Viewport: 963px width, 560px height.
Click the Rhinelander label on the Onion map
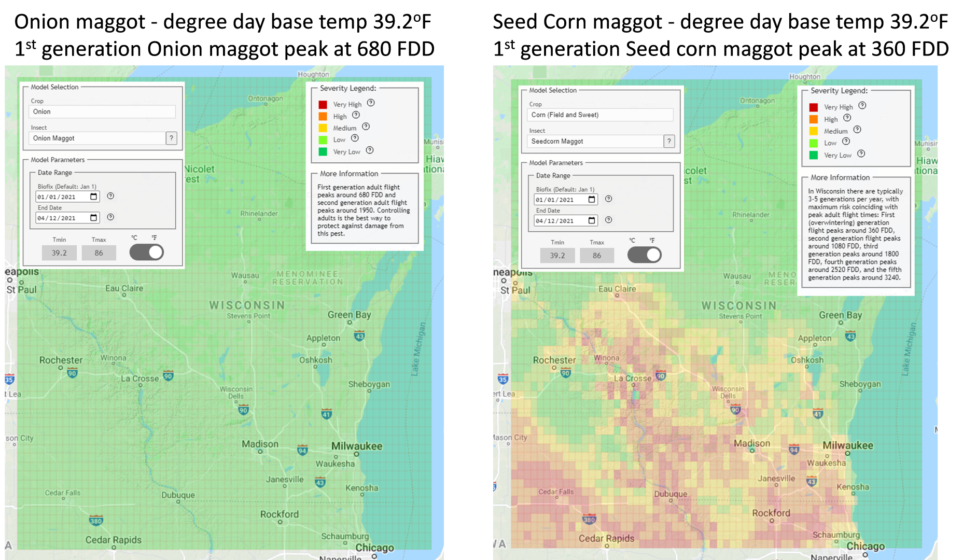259,214
